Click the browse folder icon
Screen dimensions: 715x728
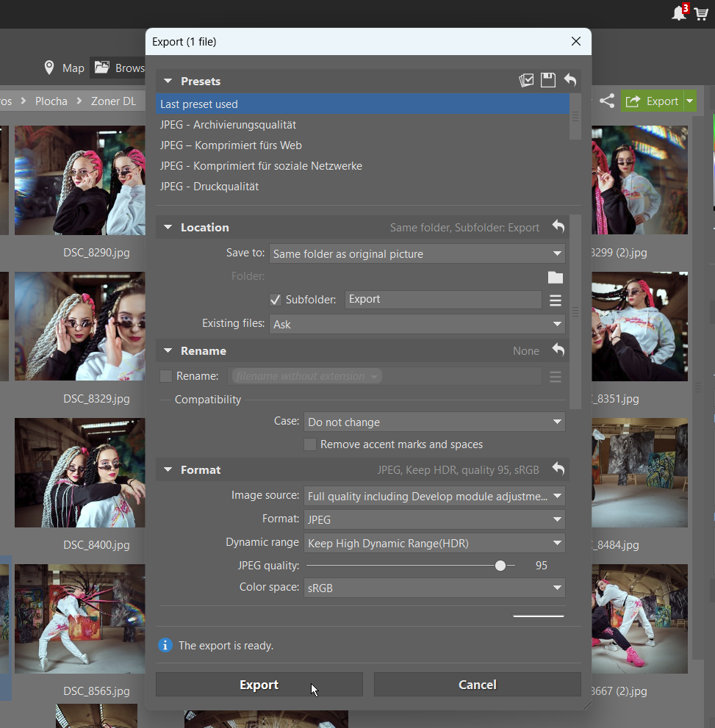tap(556, 277)
